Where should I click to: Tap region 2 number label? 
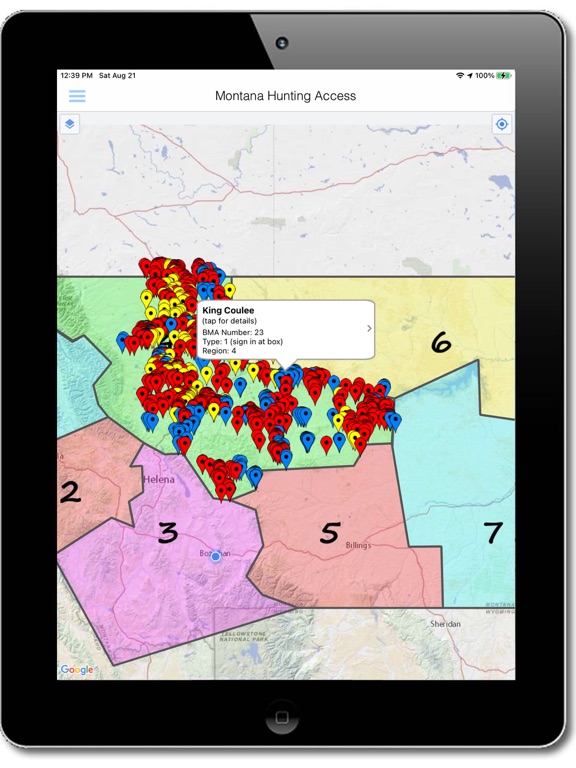point(71,492)
